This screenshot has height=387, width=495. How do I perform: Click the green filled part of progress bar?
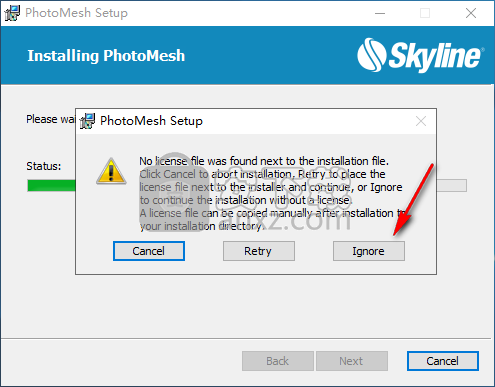(x=51, y=186)
